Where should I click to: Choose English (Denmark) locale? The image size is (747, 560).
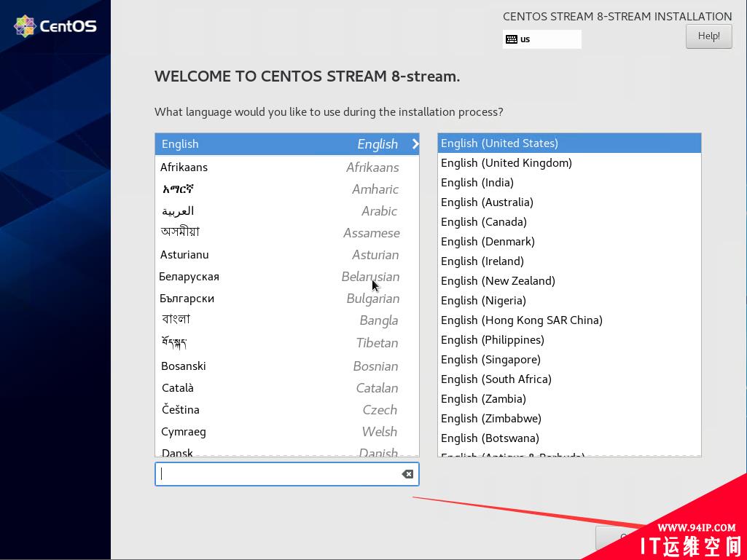[x=569, y=242]
